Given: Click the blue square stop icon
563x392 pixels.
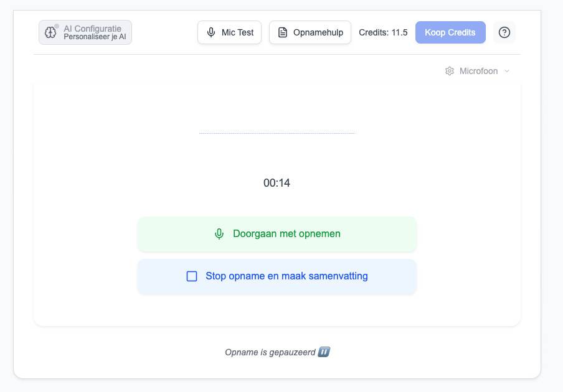Looking at the screenshot, I should click(192, 276).
